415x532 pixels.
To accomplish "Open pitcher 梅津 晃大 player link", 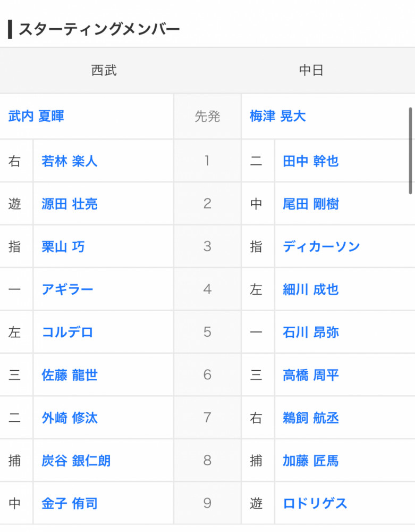I will point(277,117).
